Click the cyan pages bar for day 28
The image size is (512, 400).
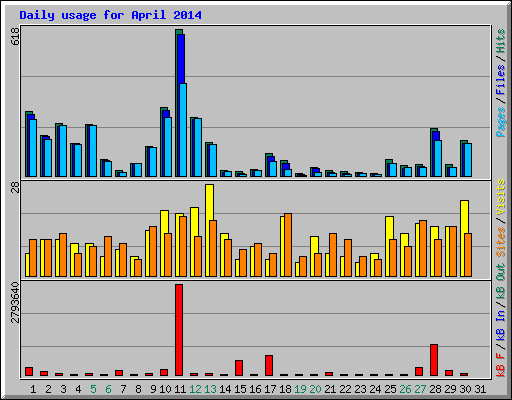pos(438,158)
